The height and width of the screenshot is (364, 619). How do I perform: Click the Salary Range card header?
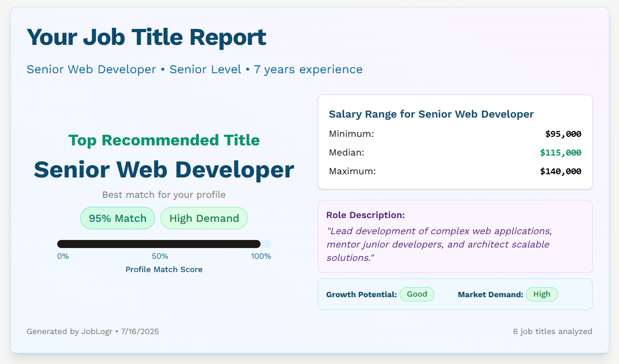point(431,114)
